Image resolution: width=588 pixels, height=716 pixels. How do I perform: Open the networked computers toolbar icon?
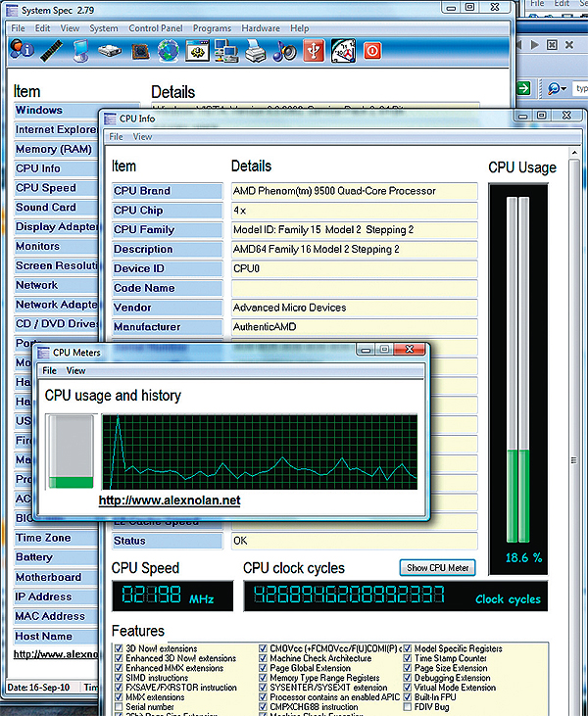tap(226, 50)
